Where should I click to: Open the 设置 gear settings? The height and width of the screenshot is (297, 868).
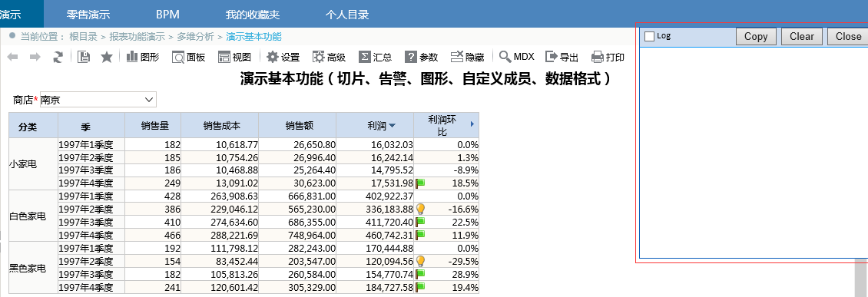tap(283, 57)
